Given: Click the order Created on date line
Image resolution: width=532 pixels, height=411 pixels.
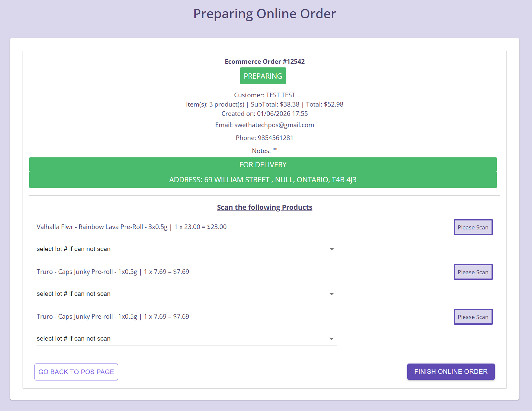Looking at the screenshot, I should point(264,114).
